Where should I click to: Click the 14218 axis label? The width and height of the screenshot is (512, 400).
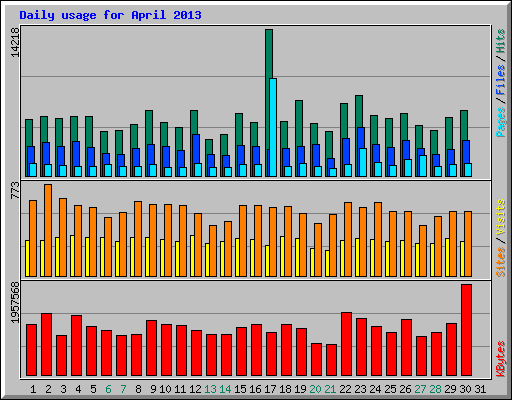[15, 42]
